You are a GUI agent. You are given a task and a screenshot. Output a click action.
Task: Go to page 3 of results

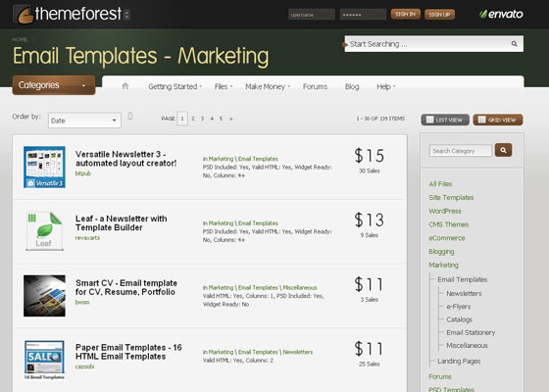(x=202, y=119)
